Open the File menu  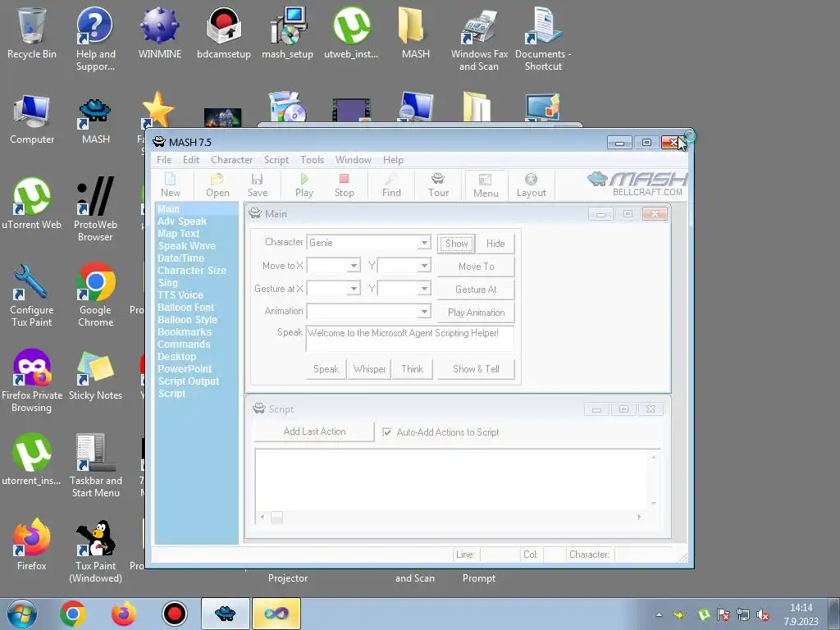164,160
